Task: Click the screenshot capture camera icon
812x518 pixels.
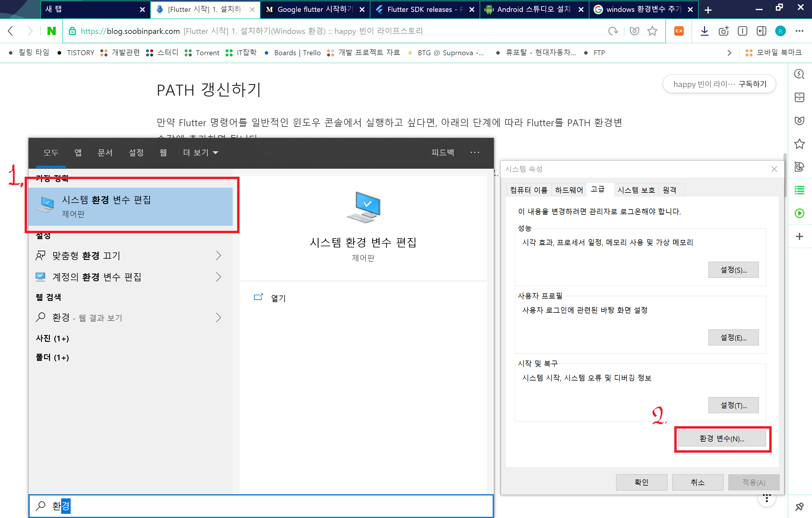Action: tap(723, 31)
